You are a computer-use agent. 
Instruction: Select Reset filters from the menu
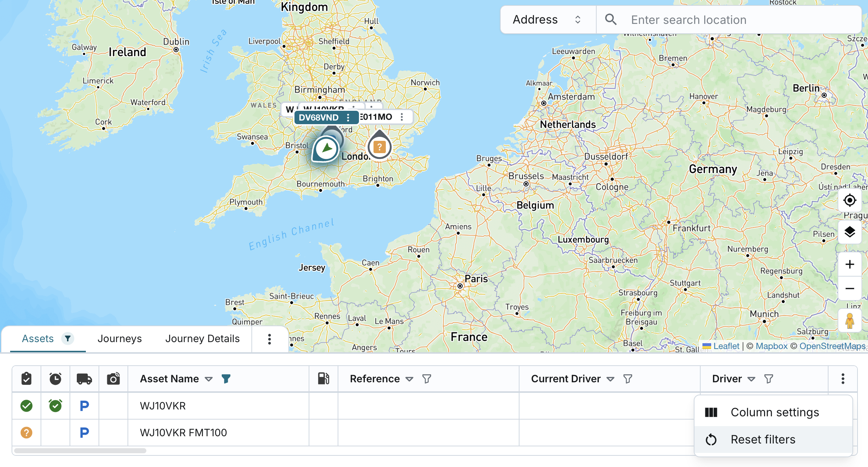pyautogui.click(x=763, y=439)
